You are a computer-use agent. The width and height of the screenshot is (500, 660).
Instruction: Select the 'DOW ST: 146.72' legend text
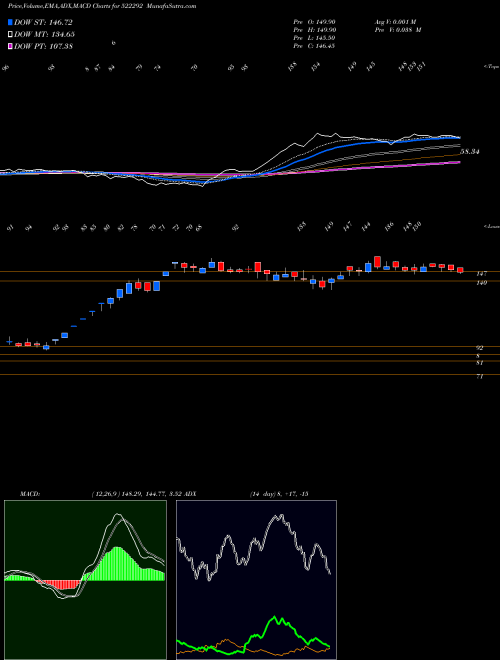[43, 22]
